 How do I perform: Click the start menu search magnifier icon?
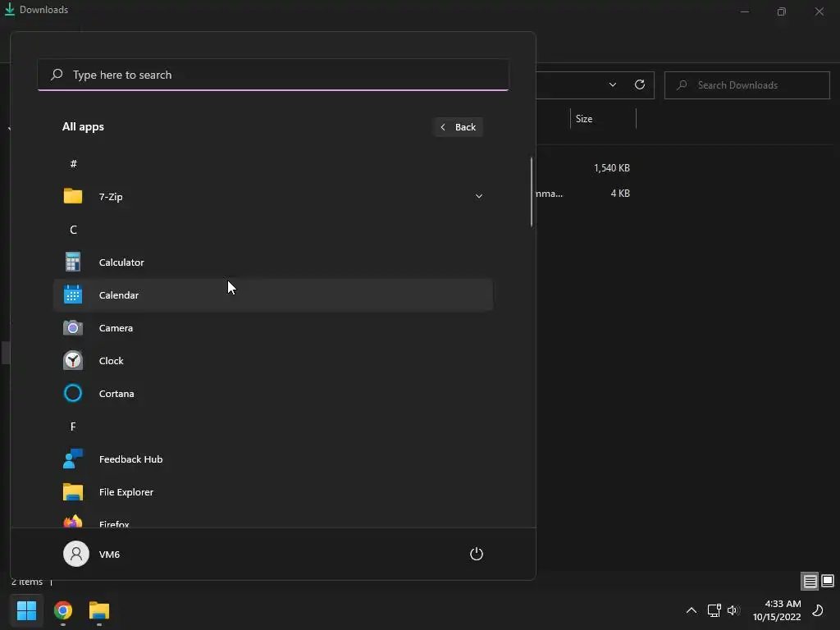point(57,75)
